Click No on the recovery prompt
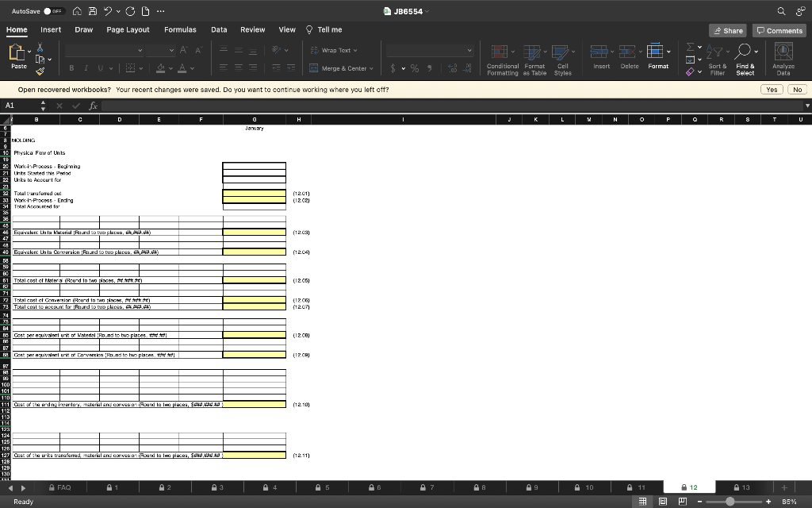The width and height of the screenshot is (812, 508). 797,90
